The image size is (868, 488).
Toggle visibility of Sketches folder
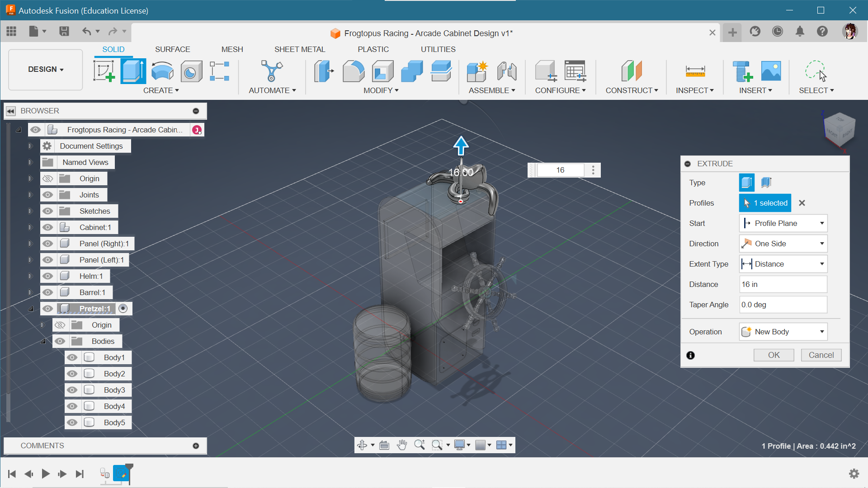click(47, 211)
